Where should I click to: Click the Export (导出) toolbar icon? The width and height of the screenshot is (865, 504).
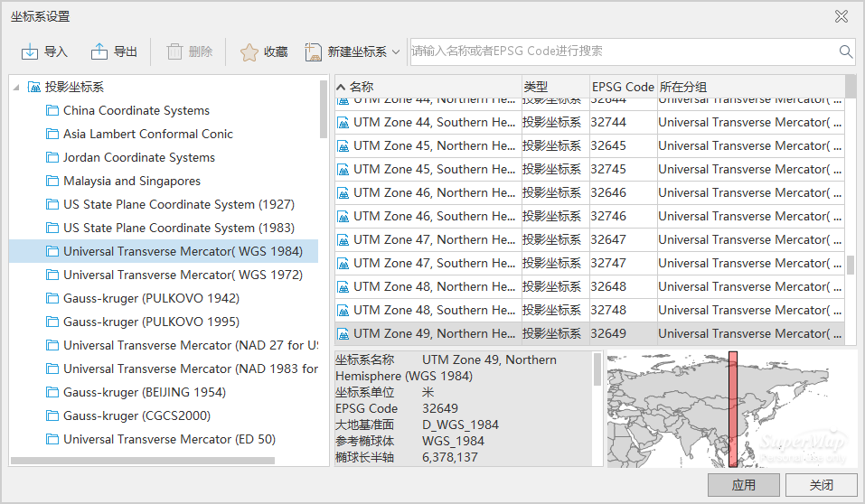99,52
